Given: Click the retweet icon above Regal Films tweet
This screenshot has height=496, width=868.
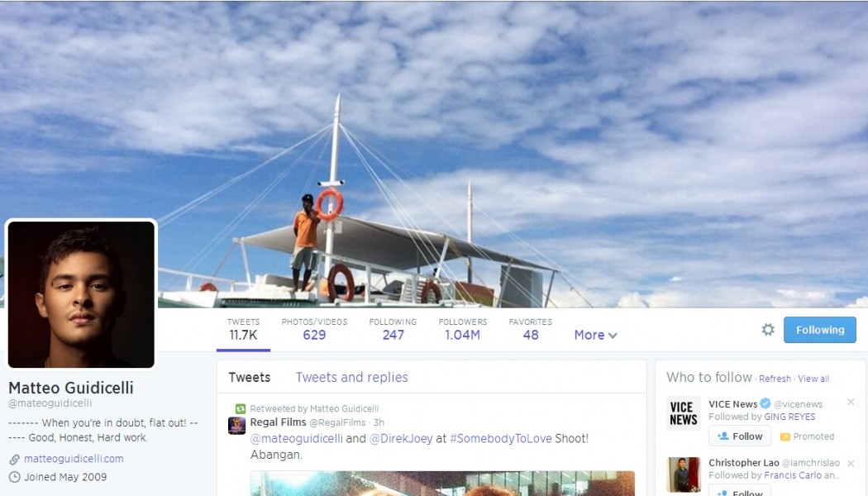Looking at the screenshot, I should point(241,408).
